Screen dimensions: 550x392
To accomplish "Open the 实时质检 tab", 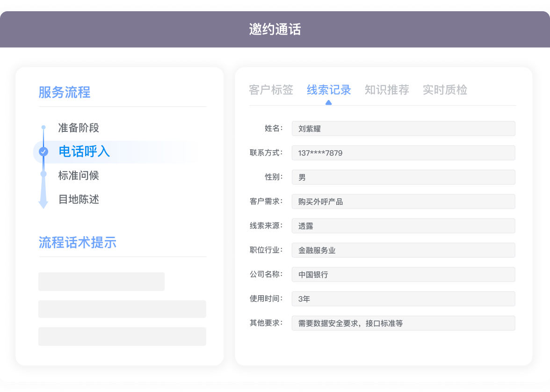I will [445, 90].
